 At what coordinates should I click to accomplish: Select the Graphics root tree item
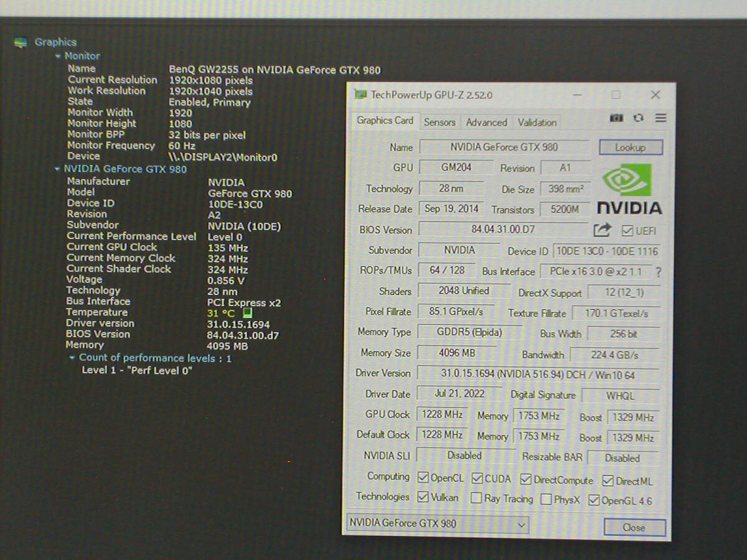click(55, 42)
